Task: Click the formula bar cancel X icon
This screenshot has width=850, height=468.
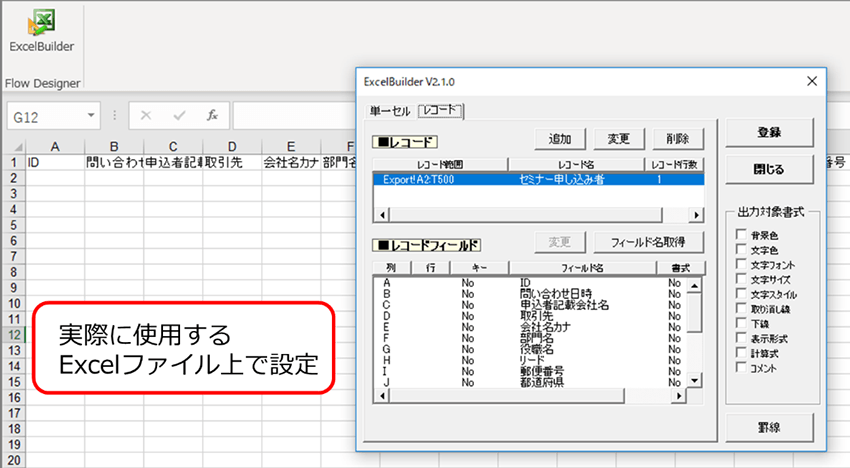Action: 146,115
